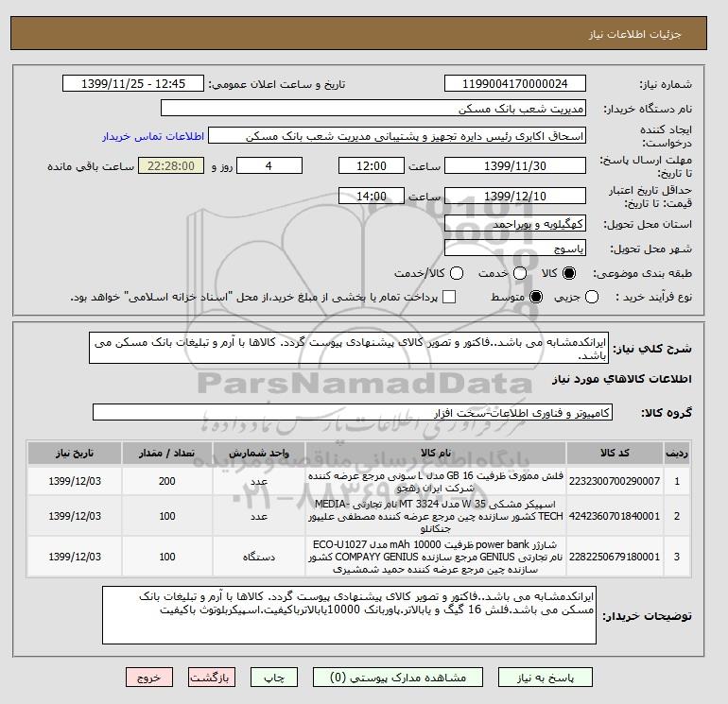Image resolution: width=728 pixels, height=704 pixels.
Task: Click the validity time field 14:00
Action: click(372, 196)
